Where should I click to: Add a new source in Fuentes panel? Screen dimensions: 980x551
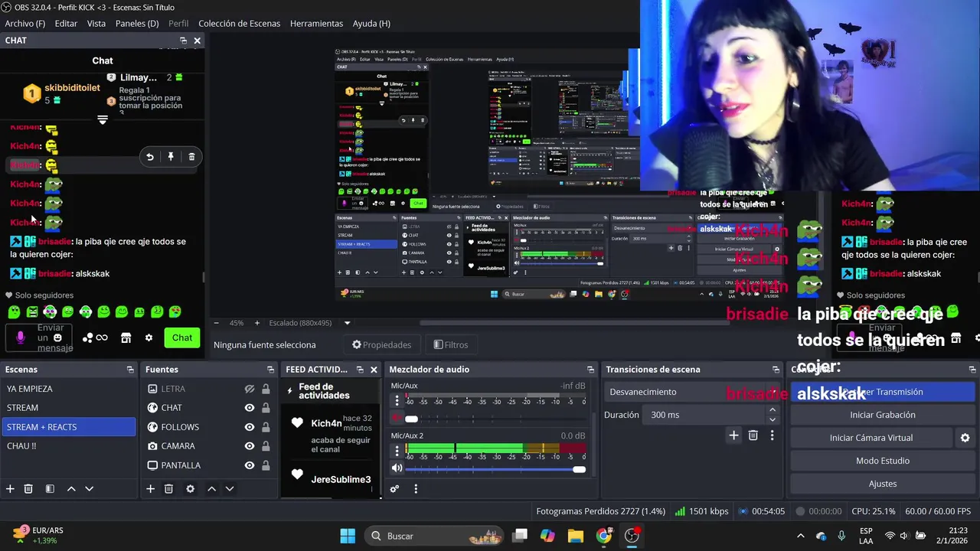[x=150, y=489]
